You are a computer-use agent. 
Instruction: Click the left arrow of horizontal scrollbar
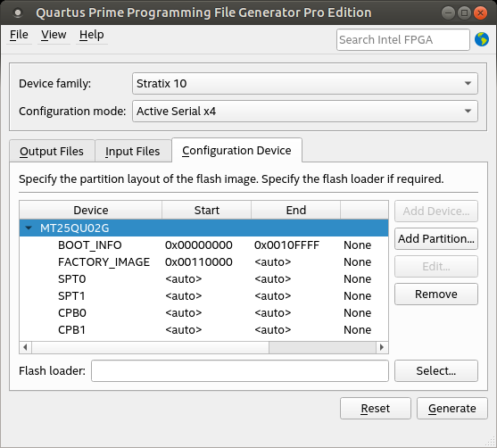click(25, 347)
